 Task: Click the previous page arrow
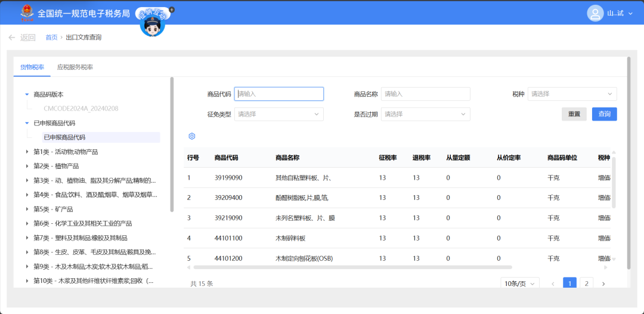coord(553,284)
